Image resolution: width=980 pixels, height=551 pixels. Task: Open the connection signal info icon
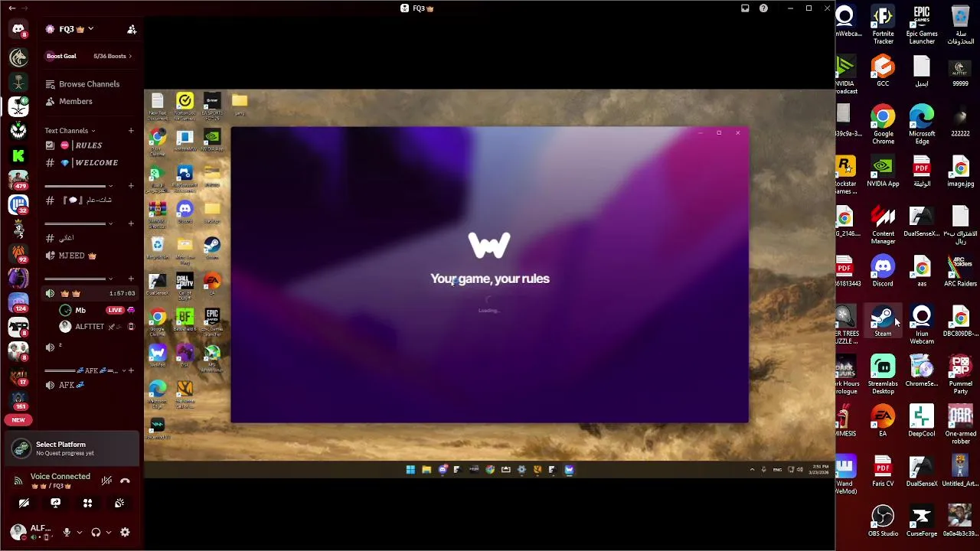(x=18, y=481)
